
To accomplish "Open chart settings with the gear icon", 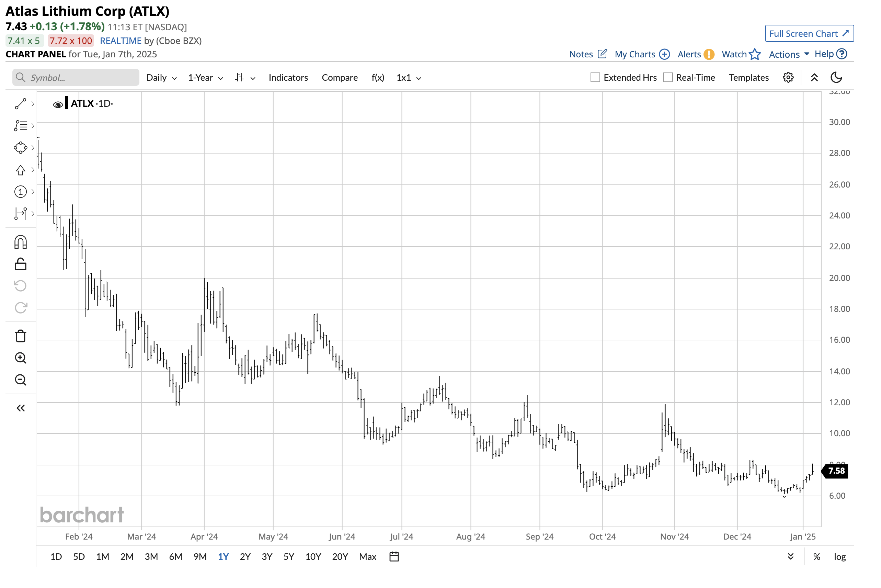I will click(x=788, y=77).
